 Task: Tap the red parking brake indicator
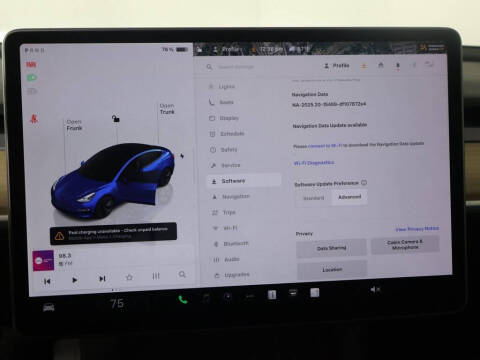(31, 65)
